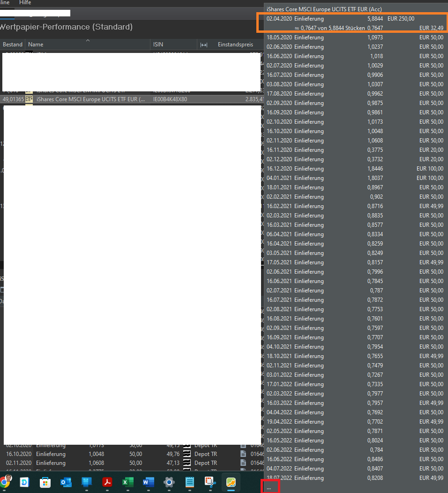Image resolution: width=448 pixels, height=493 pixels.
Task: Click the 18.10.2021 Einlieferung tooltip entry
Action: tap(355, 356)
